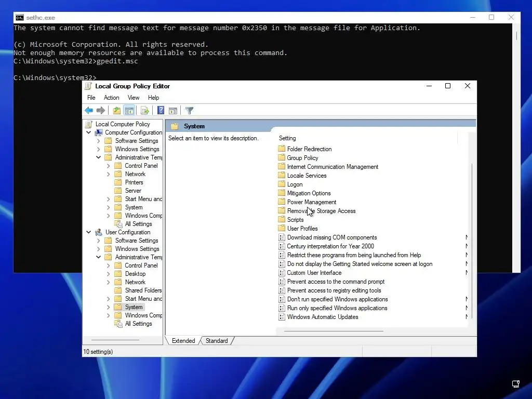532x399 pixels.
Task: Select Internet Communication Management folder entry
Action: tap(332, 167)
